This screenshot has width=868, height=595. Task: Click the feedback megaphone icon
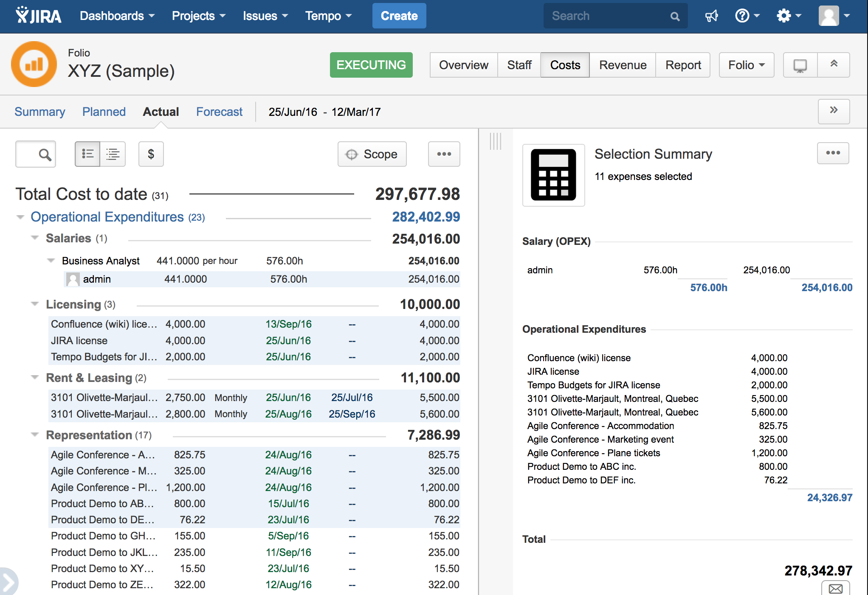point(711,16)
